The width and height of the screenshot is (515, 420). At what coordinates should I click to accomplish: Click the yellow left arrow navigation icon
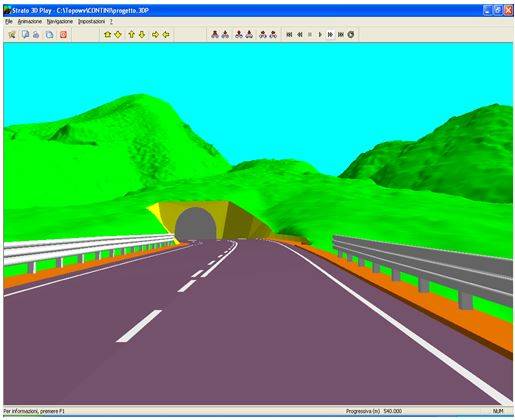(166, 34)
